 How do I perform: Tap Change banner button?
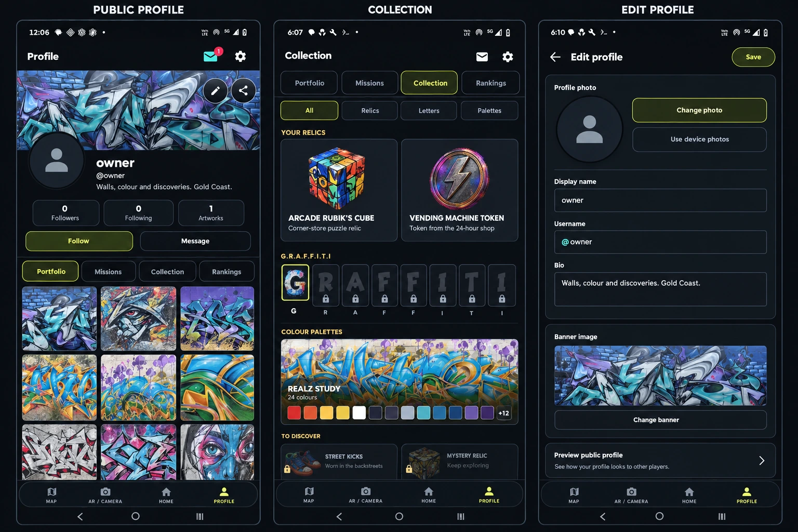tap(660, 420)
